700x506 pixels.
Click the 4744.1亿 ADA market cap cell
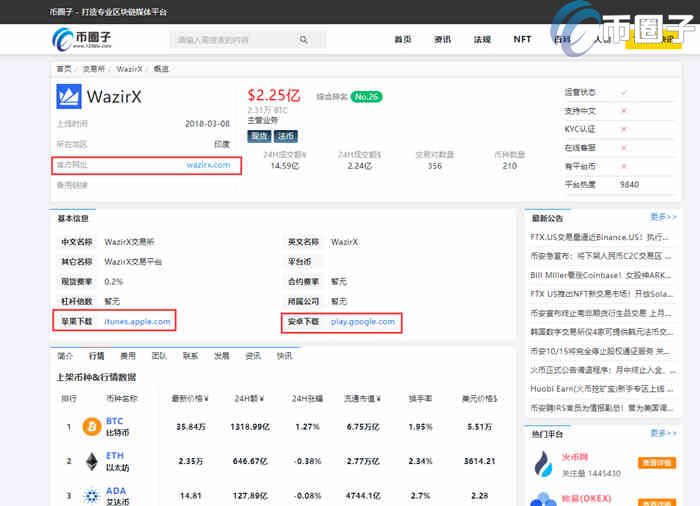363,496
